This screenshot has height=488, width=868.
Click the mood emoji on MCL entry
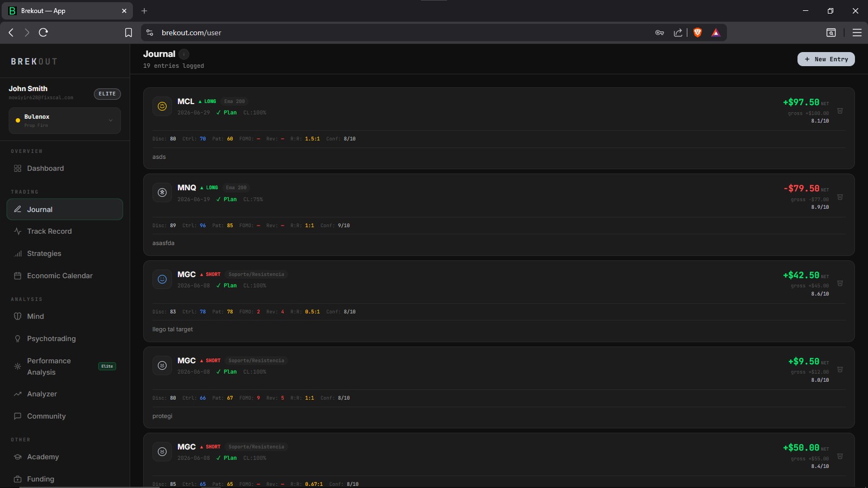(x=162, y=106)
